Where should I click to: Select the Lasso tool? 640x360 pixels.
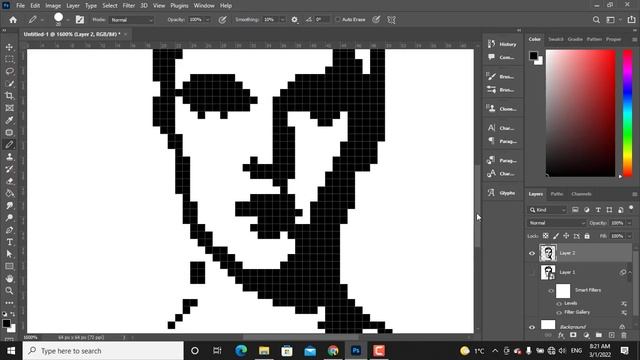point(9,71)
